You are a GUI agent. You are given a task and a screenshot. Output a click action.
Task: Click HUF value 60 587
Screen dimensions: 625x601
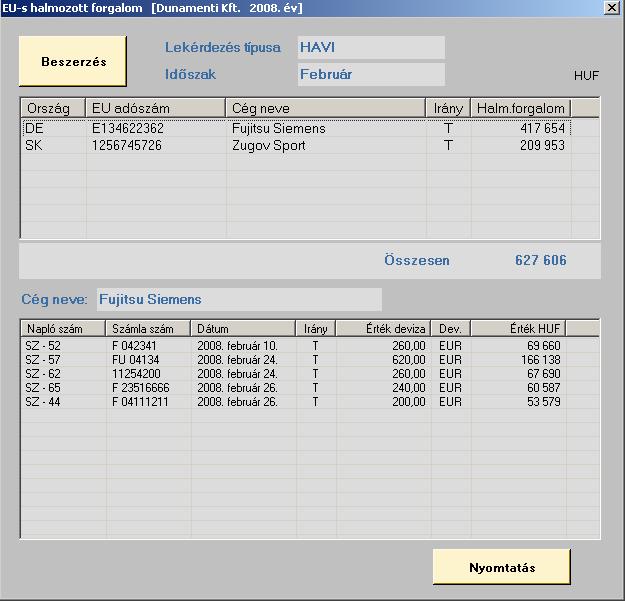(x=544, y=387)
